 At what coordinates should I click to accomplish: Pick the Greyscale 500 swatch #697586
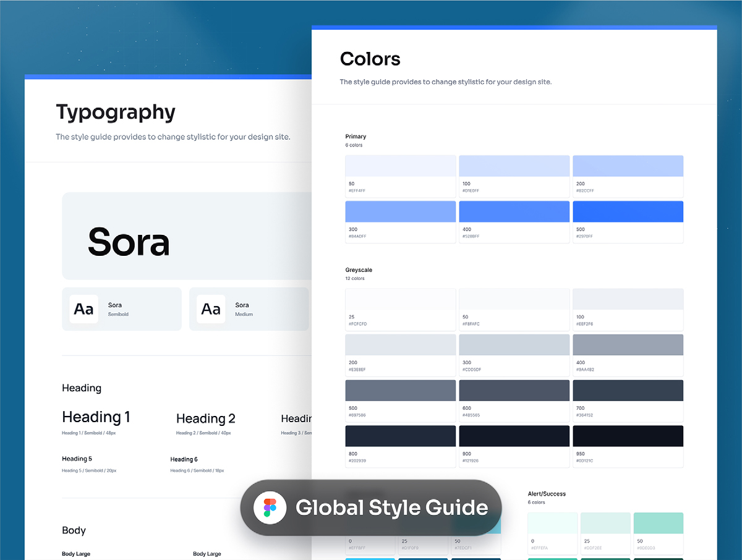coord(401,401)
